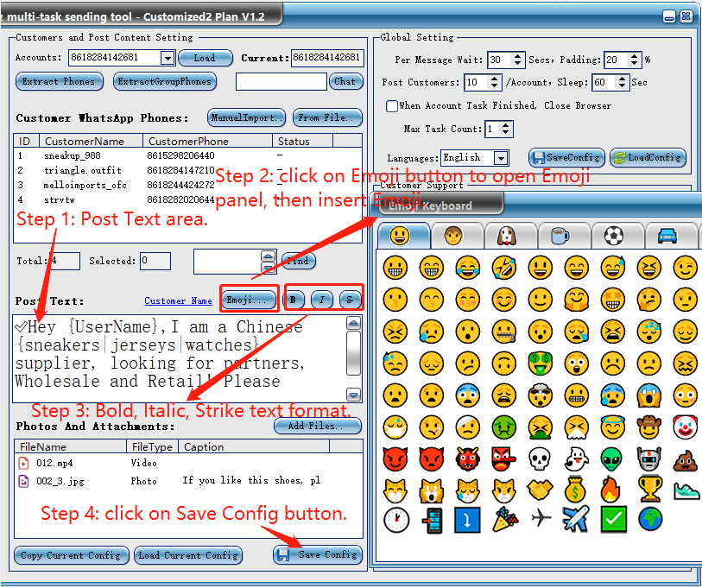Image resolution: width=702 pixels, height=588 pixels.
Task: Toggle Close Browser when task finished checkbox
Action: [392, 106]
